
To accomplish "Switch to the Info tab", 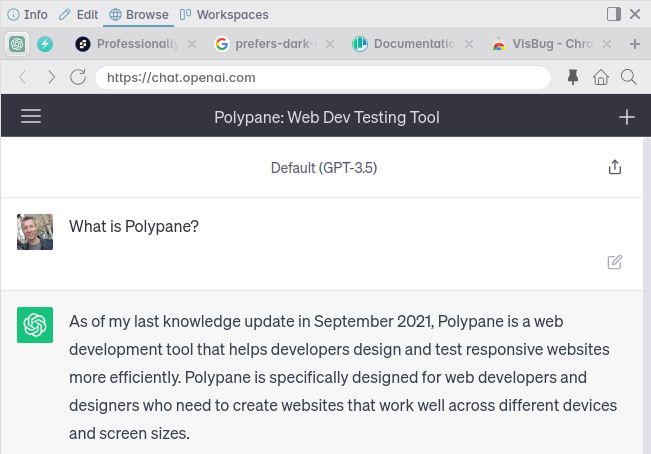I will (x=27, y=15).
